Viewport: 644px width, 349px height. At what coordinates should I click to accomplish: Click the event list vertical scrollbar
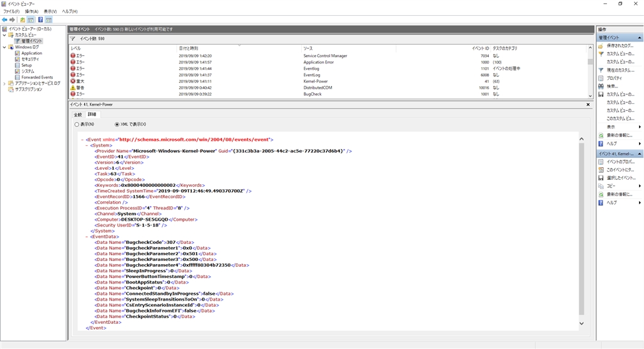pyautogui.click(x=590, y=72)
